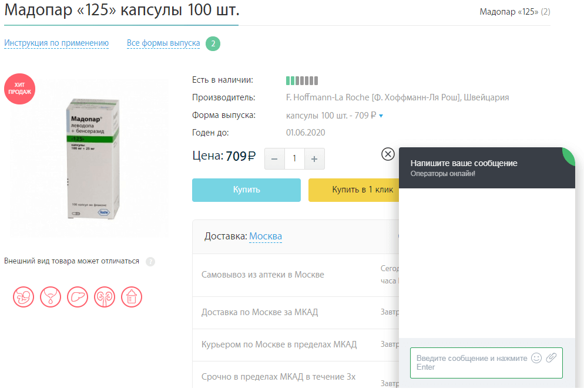Click the product title Мадопар «125» капсулы
584x392 pixels.
(122, 10)
